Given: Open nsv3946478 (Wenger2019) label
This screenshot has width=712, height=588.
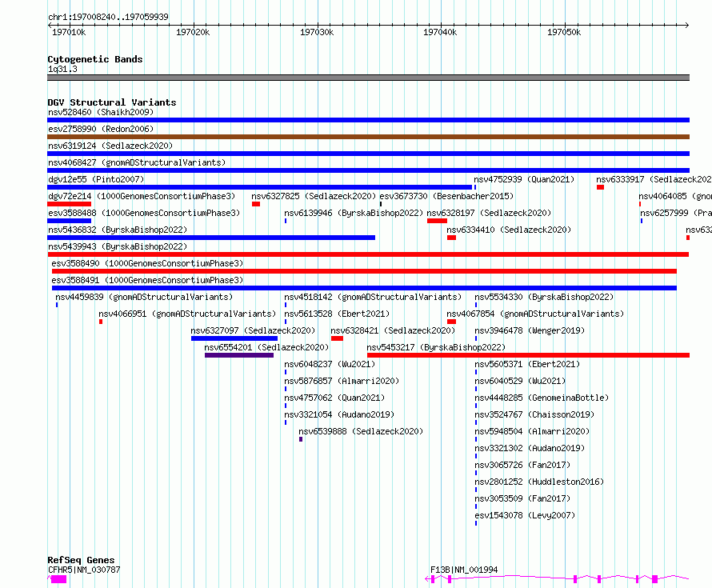Looking at the screenshot, I should point(530,330).
